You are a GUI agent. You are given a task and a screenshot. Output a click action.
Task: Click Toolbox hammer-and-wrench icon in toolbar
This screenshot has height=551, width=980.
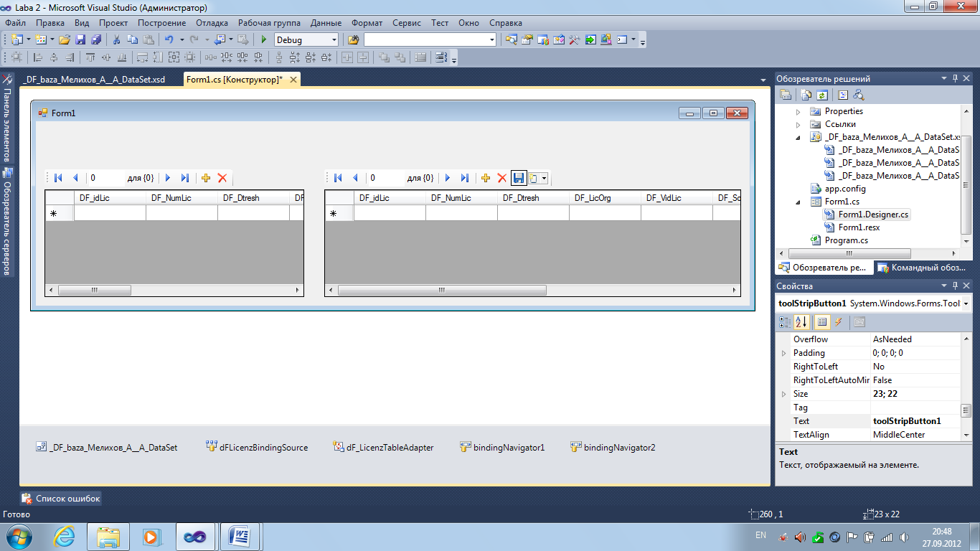(x=575, y=40)
